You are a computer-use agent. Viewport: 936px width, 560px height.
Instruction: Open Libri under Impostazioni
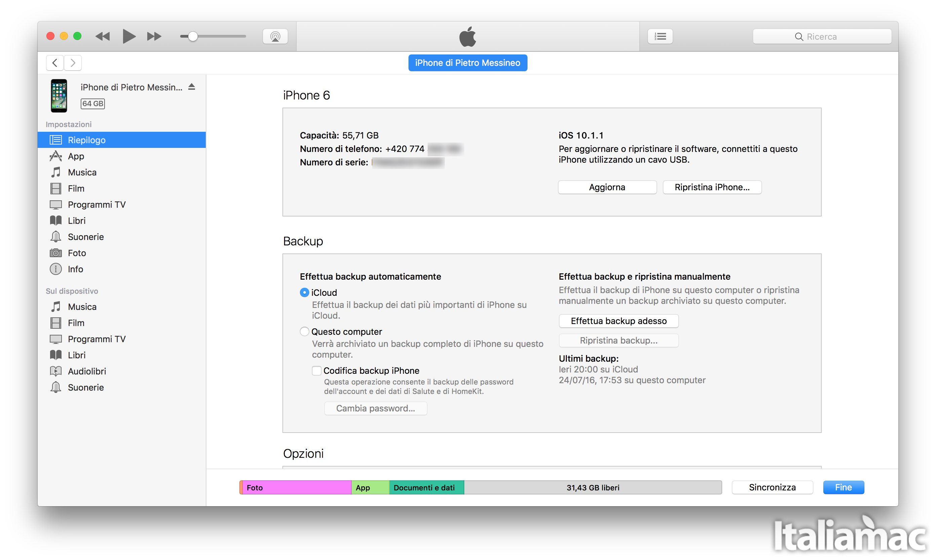[121, 221]
